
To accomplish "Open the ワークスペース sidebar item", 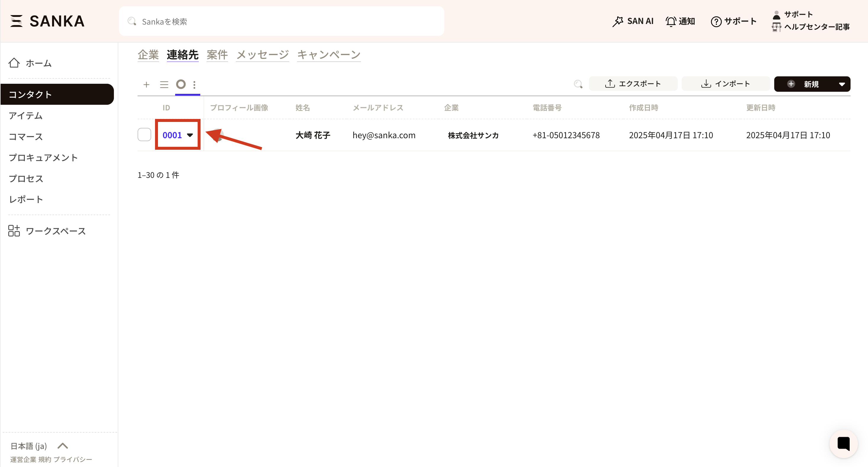I will coord(56,231).
